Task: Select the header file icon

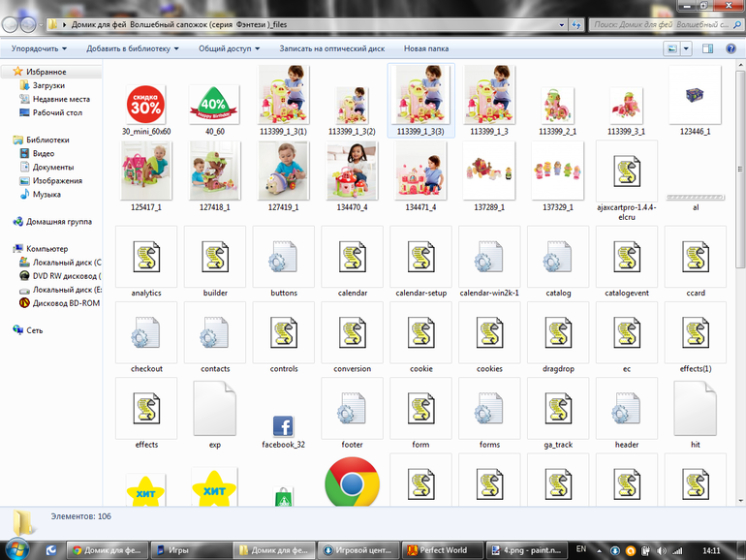Action: 627,408
